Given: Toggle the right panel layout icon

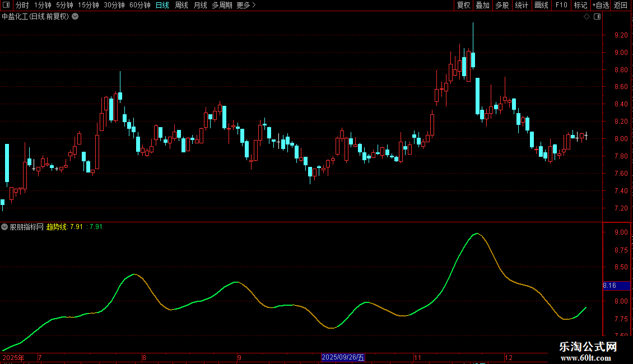Looking at the screenshot, I should point(597,17).
